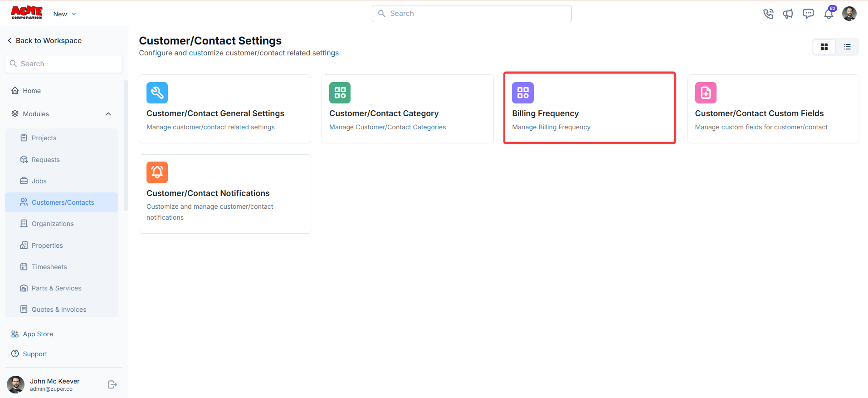Click the Requests box icon
The image size is (868, 398).
[24, 159]
